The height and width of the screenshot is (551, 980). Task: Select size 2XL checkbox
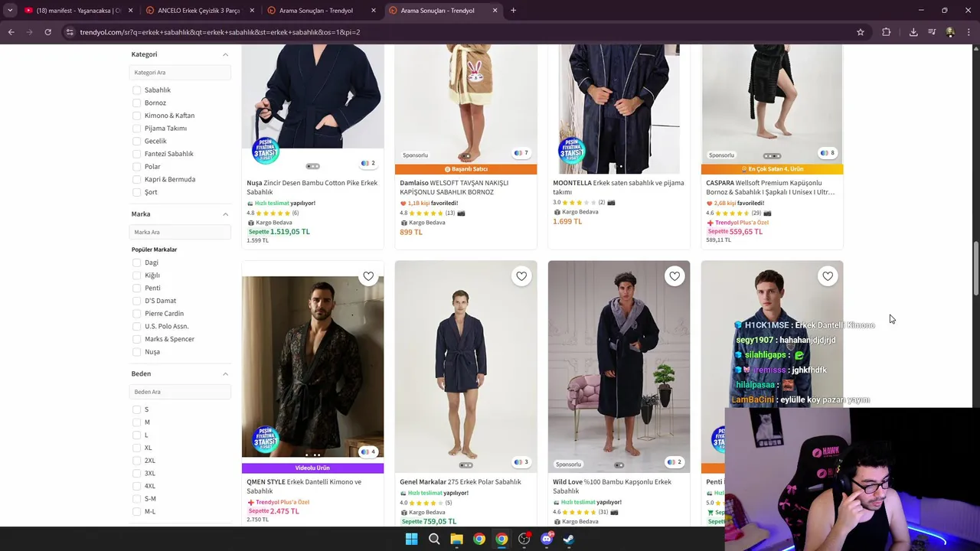click(136, 461)
